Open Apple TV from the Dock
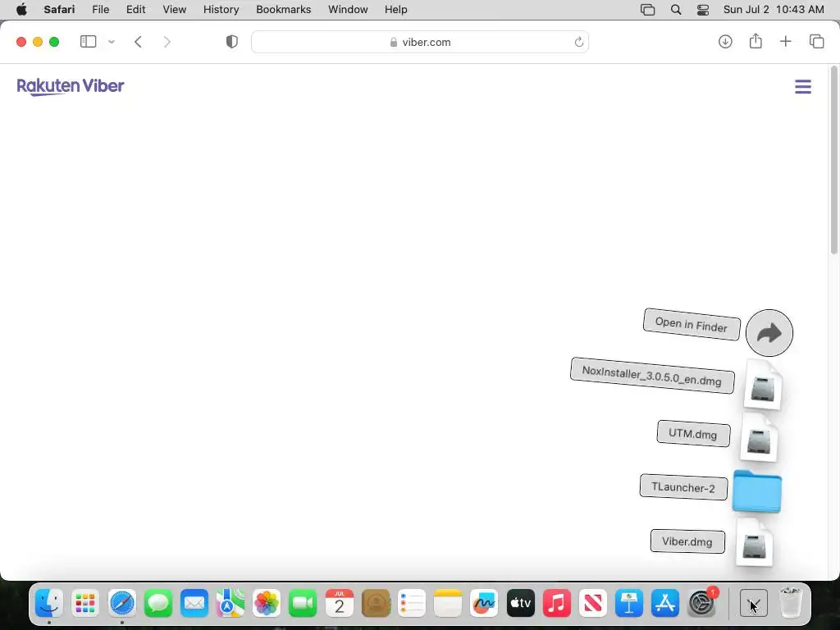 (x=520, y=603)
